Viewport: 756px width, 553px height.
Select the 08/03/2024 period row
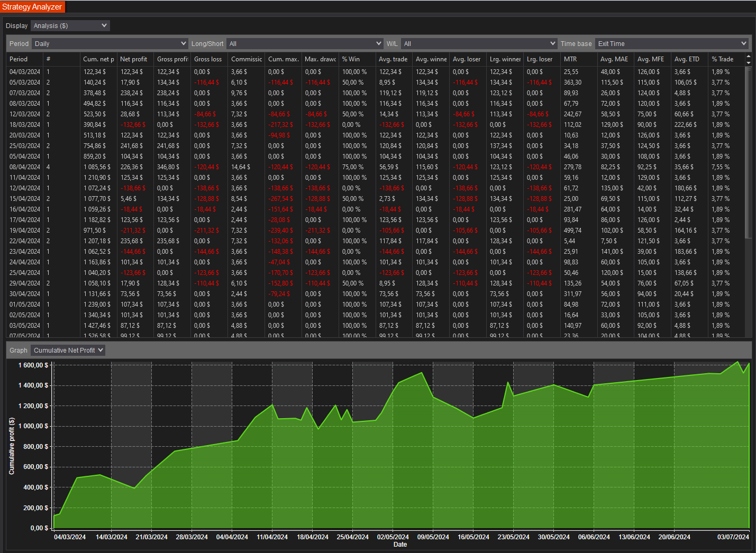click(376, 104)
